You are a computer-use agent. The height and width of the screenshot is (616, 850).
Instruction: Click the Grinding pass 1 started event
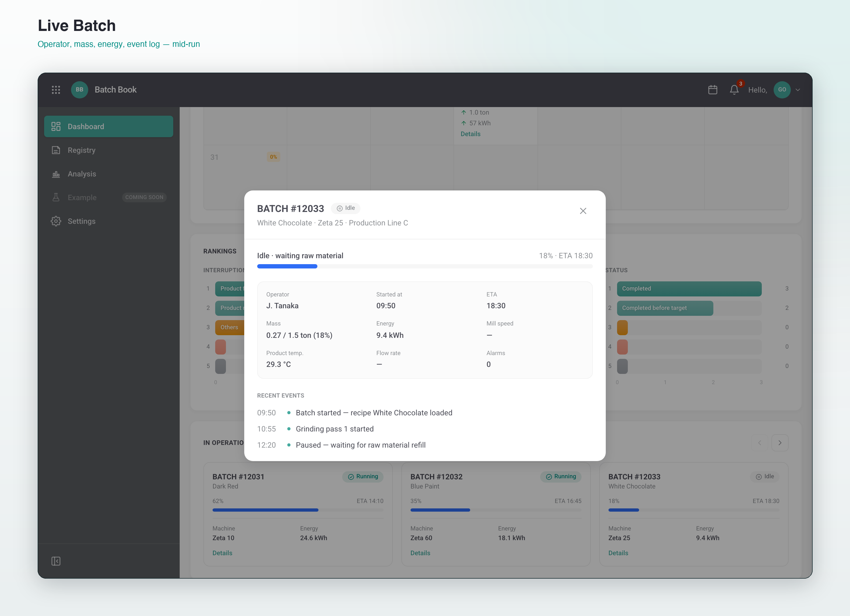tap(315, 429)
